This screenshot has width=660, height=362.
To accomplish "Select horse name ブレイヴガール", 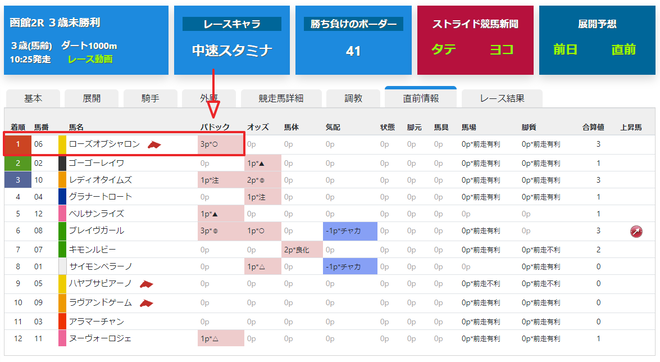I will click(x=96, y=231).
